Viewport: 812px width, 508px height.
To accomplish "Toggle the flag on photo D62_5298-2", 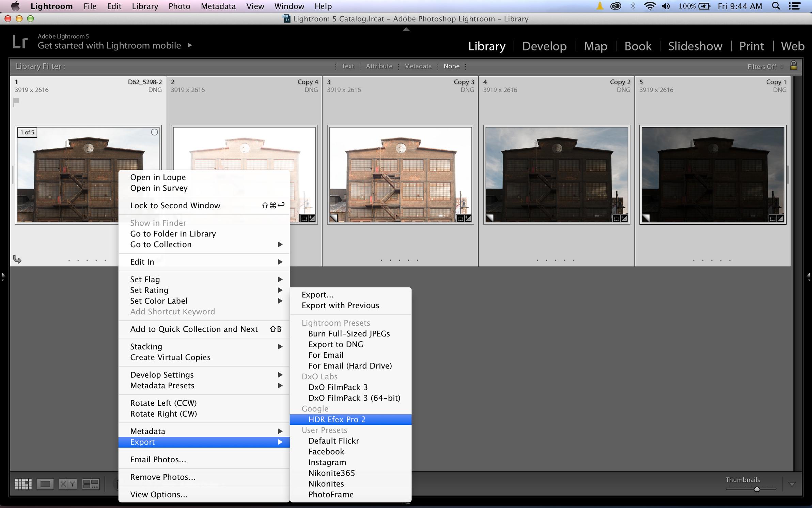I will click(16, 102).
